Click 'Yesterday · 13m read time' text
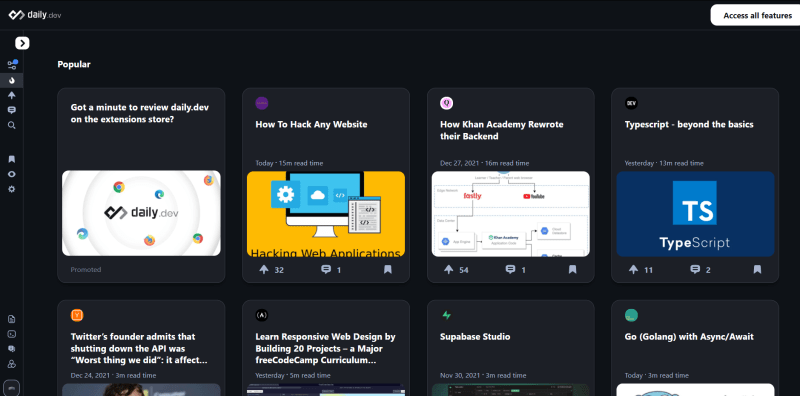The image size is (800, 396). tap(664, 163)
